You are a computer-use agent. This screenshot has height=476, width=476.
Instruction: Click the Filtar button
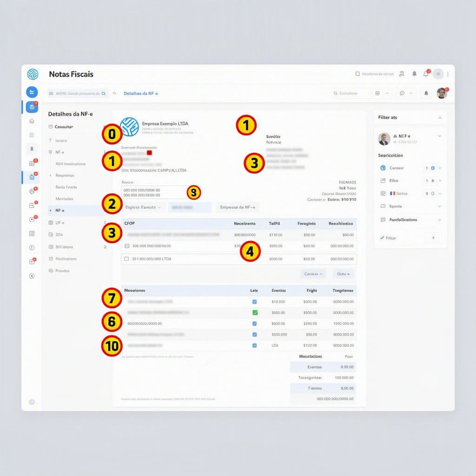[388, 238]
